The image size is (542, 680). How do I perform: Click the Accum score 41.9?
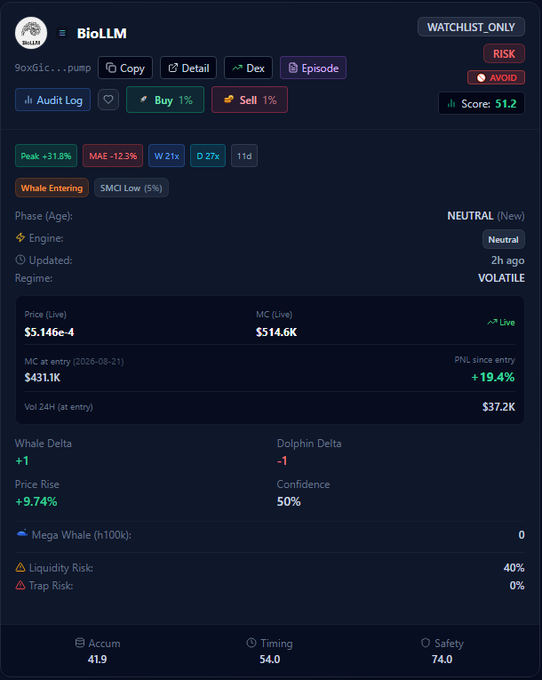pyautogui.click(x=97, y=659)
